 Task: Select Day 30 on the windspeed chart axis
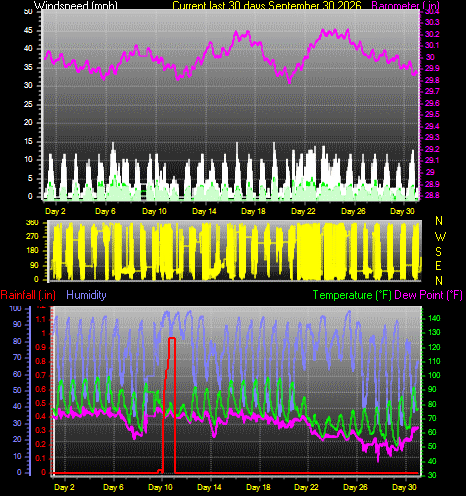(402, 211)
